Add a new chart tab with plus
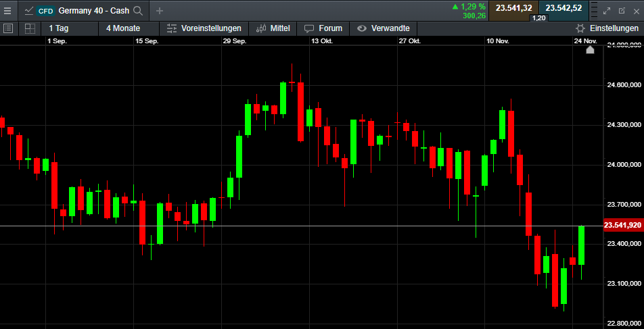This screenshot has width=644, height=329. pos(160,11)
